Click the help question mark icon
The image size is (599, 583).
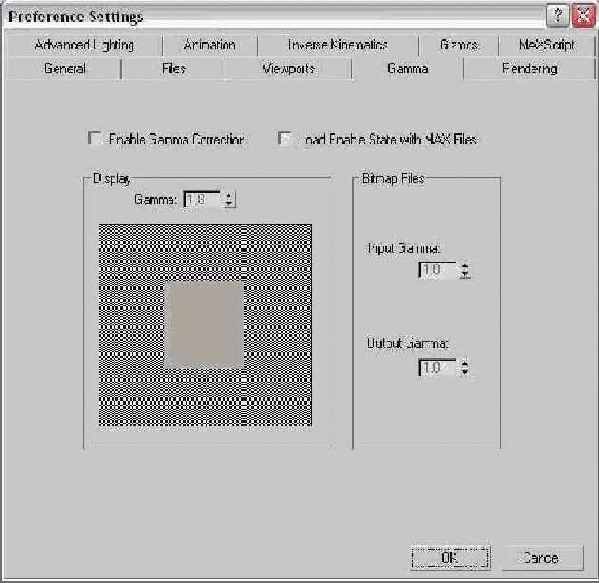(x=557, y=16)
